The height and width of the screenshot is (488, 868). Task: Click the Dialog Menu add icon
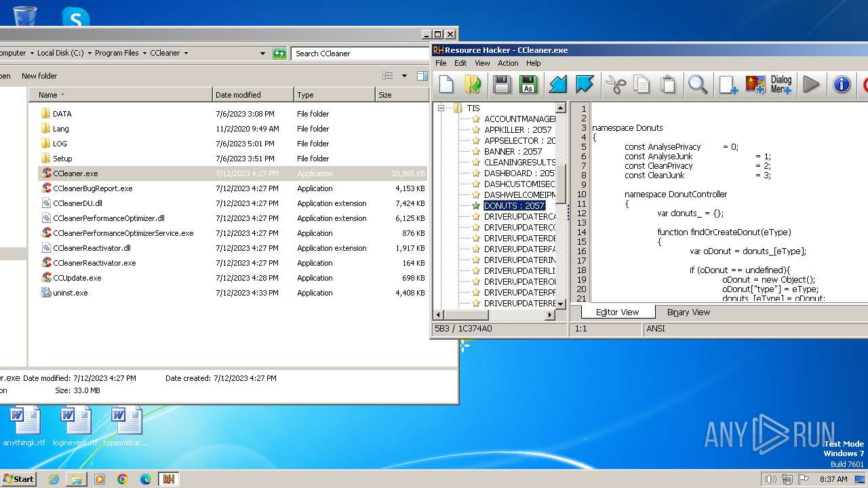coord(781,84)
